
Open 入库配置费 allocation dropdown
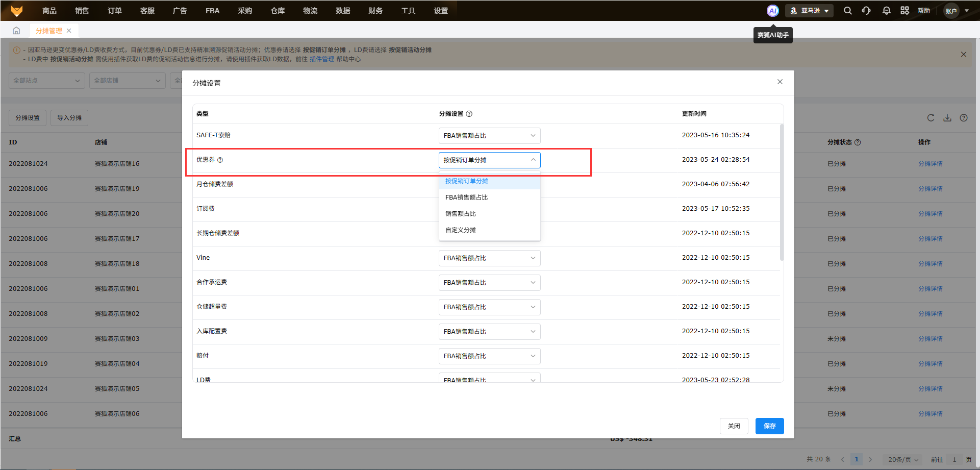[489, 332]
